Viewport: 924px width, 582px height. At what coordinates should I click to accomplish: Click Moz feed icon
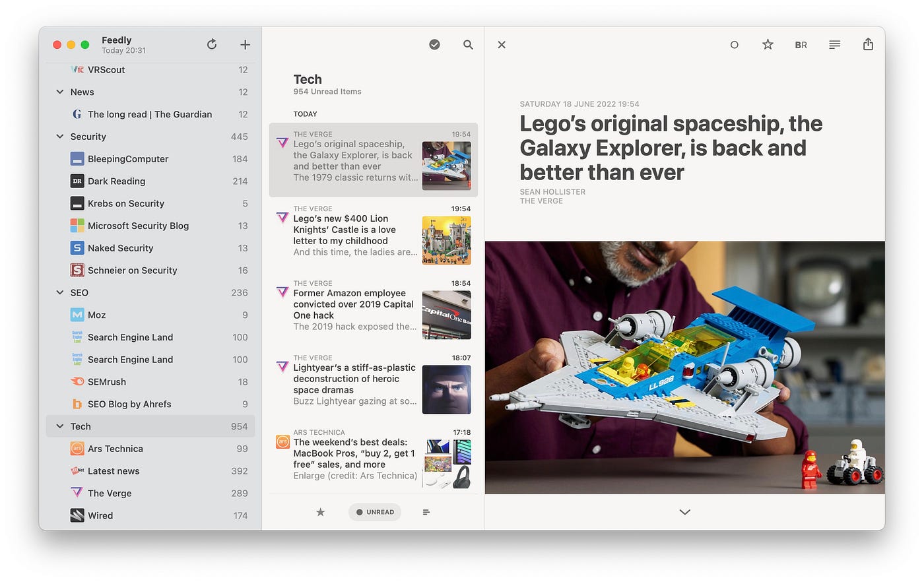77,315
